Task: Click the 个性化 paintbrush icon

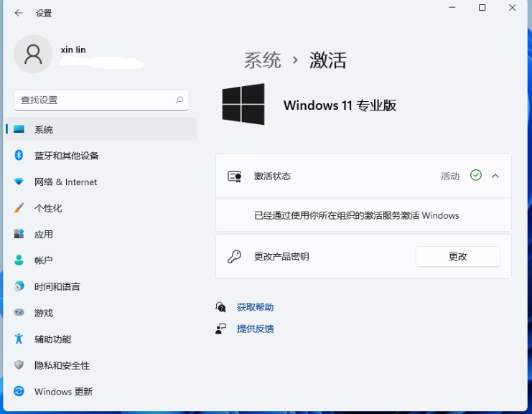Action: point(19,207)
